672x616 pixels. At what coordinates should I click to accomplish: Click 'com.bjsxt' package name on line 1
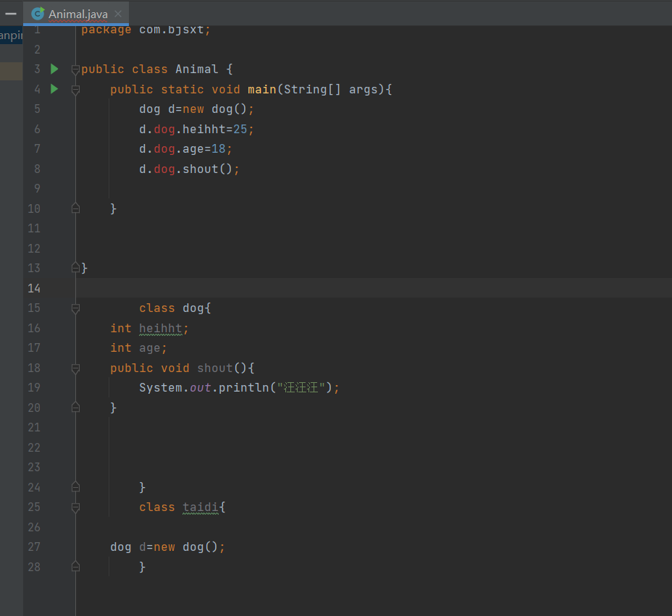pos(172,30)
